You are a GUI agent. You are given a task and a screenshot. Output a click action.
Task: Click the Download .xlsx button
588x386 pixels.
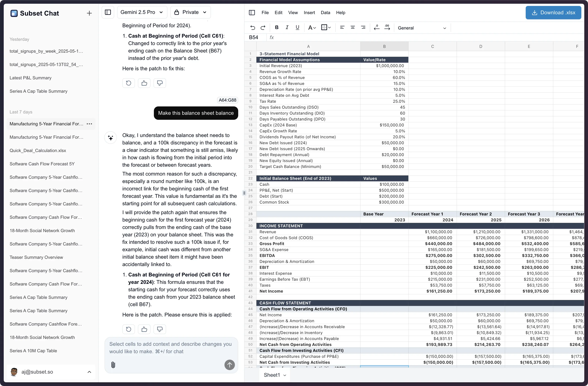pos(553,13)
